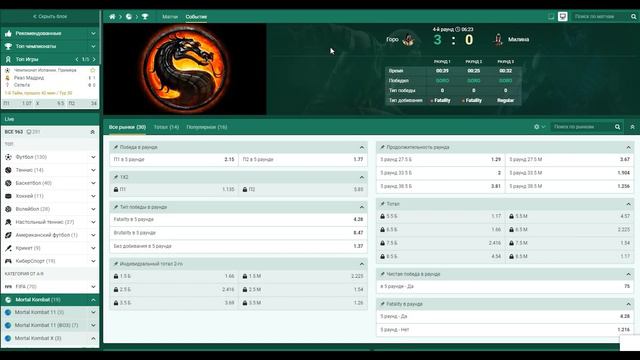
Task: Add the Spain championship game to favorites
Action: coord(93,70)
